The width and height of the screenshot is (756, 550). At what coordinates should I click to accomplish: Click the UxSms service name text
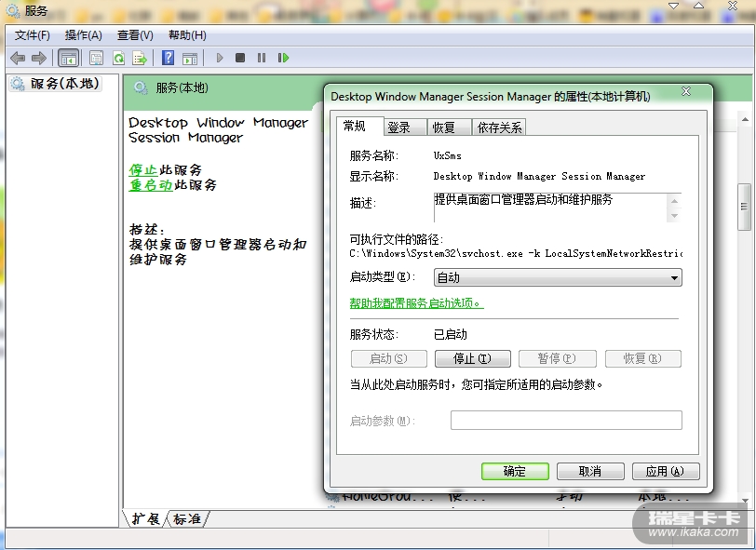[448, 155]
